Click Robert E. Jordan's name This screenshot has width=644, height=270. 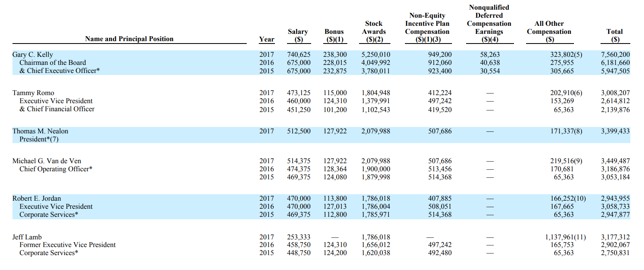click(37, 198)
